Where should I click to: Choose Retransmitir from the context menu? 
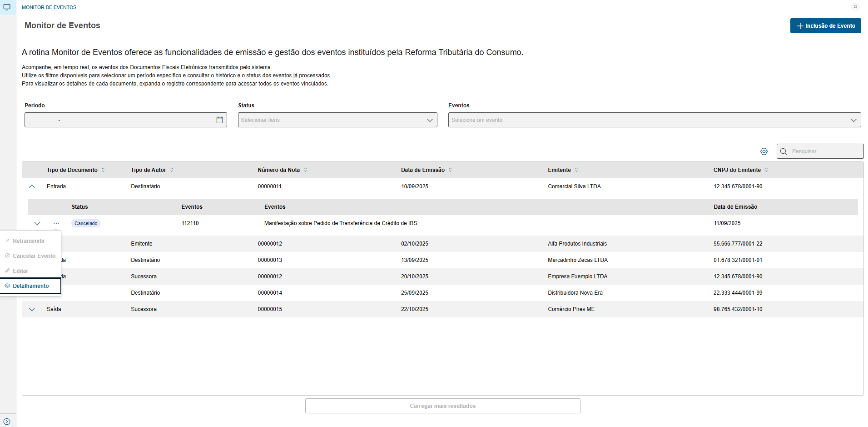pos(30,241)
